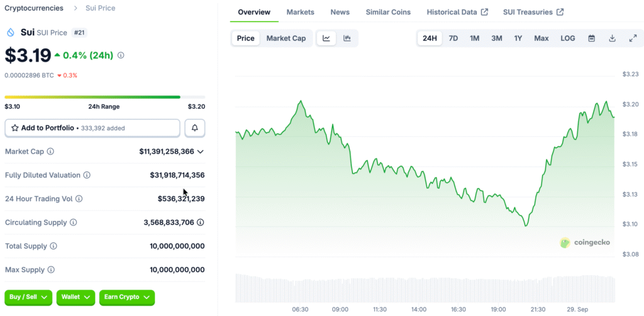Image resolution: width=644 pixels, height=316 pixels.
Task: Click the Circulating Supply label info icon
Action: (x=73, y=222)
